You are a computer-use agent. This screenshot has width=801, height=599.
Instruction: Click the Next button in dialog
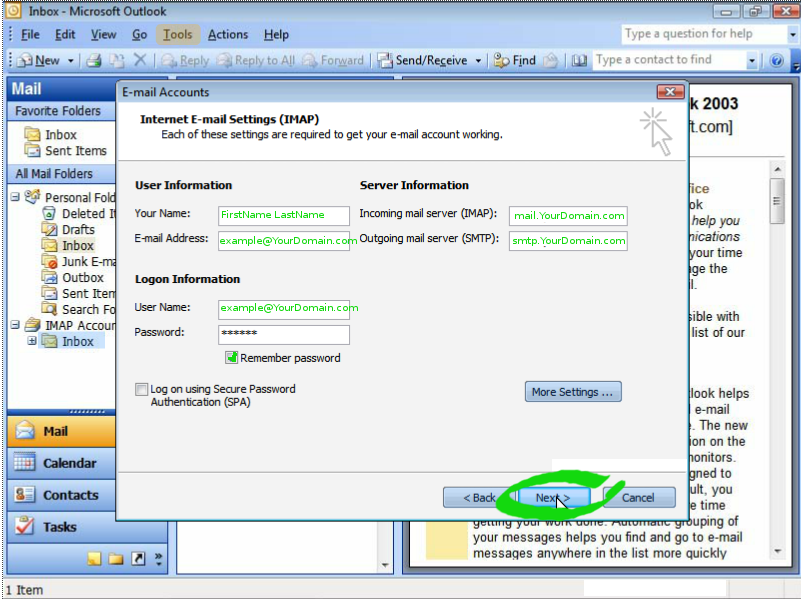pos(554,497)
